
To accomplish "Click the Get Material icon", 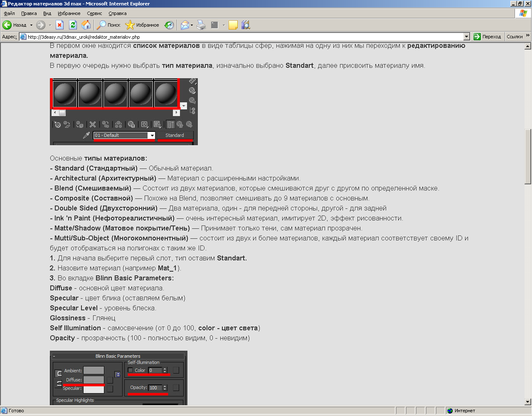I will tap(58, 124).
